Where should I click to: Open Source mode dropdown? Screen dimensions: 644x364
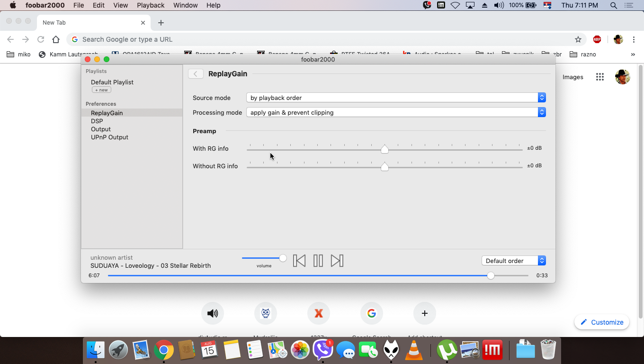tap(396, 98)
